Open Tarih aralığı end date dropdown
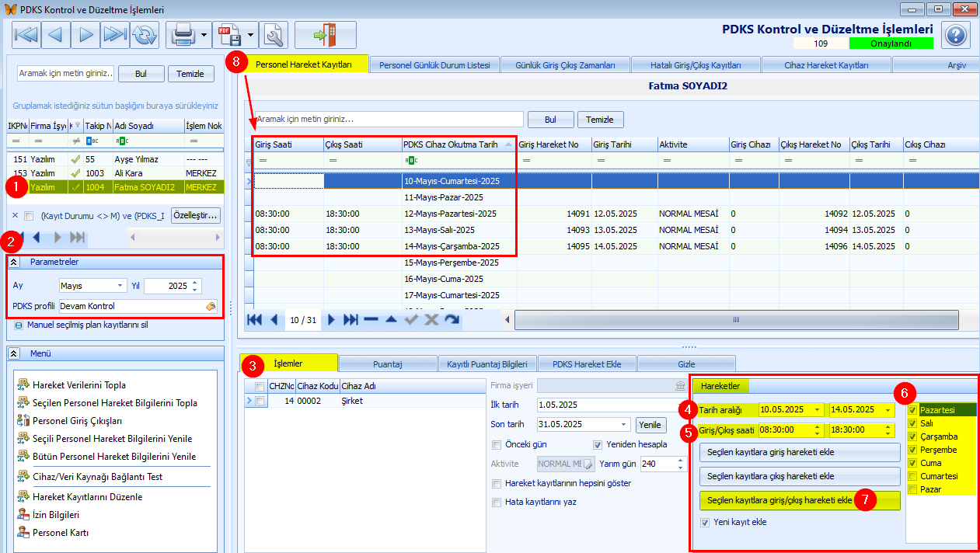The width and height of the screenshot is (980, 553). [x=887, y=410]
